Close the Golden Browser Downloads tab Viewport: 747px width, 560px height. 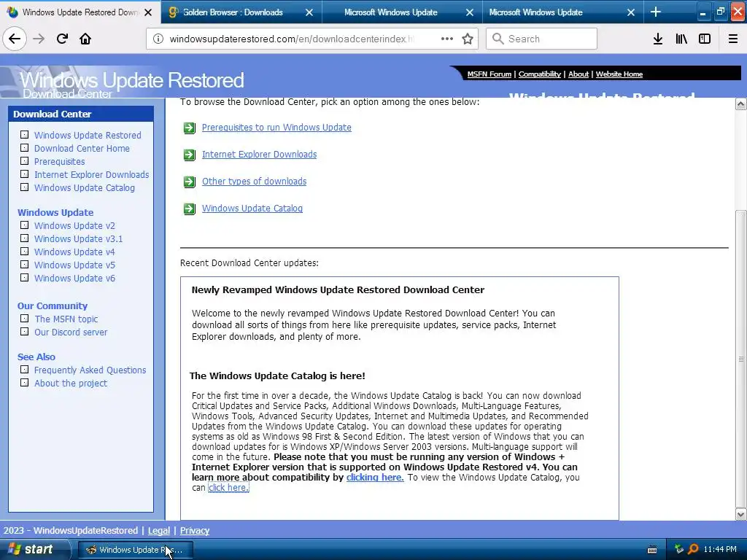tap(309, 12)
